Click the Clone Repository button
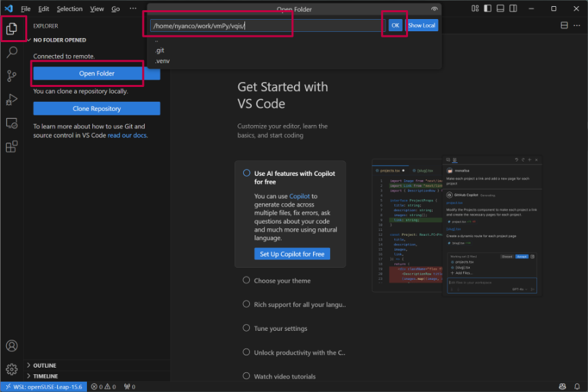The height and width of the screenshot is (392, 588). click(x=96, y=109)
